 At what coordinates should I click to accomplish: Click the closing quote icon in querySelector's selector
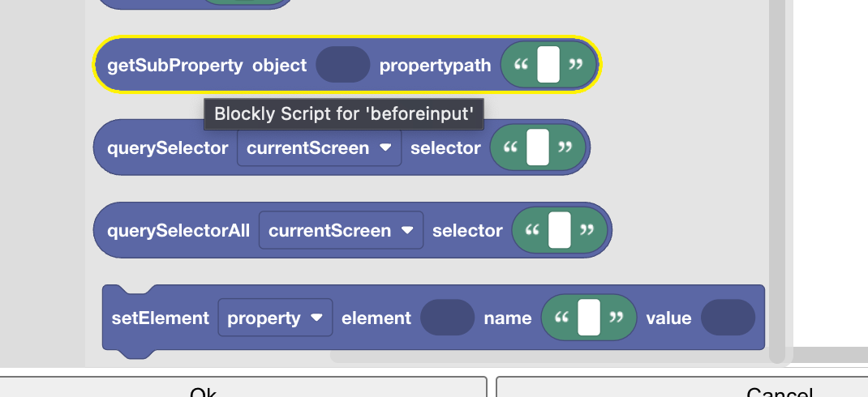pos(565,148)
